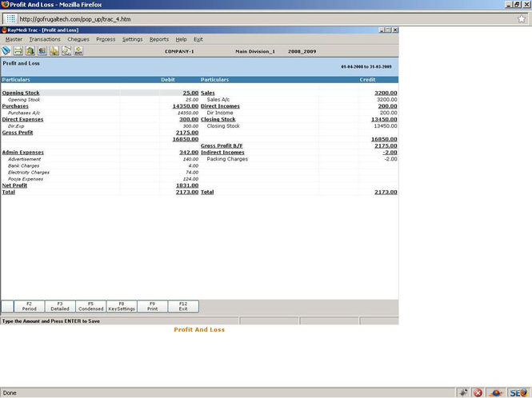
Task: Click the RayMedi Trac title bar app icon
Action: click(x=3, y=30)
